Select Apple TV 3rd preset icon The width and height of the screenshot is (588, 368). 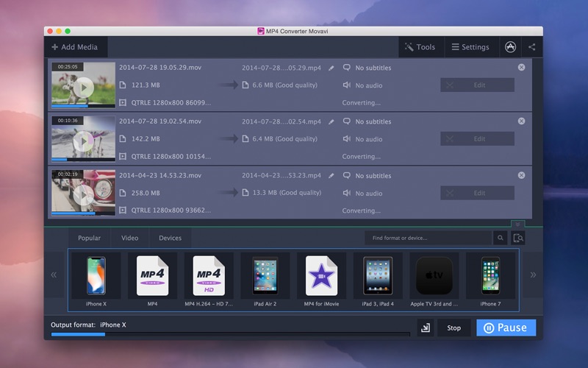434,275
